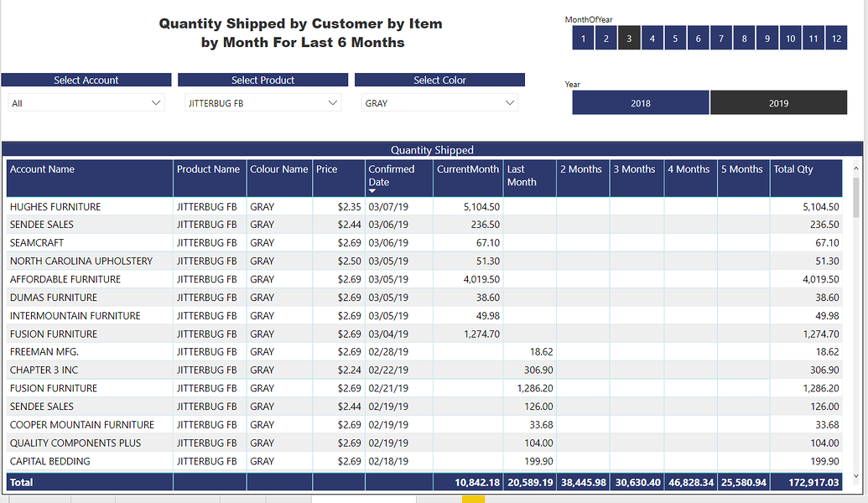Switch to the yellow page tab at bottom
The height and width of the screenshot is (503, 868).
point(474,498)
